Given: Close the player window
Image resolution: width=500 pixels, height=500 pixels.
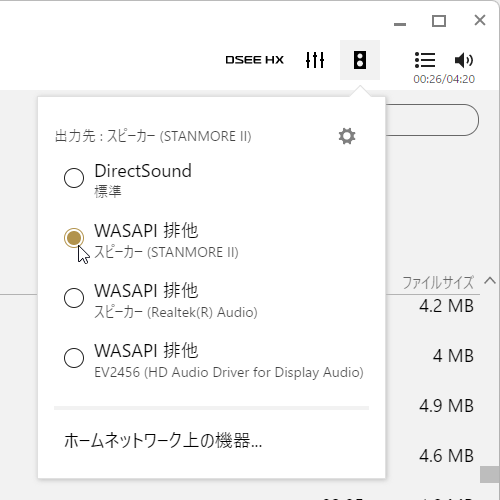Looking at the screenshot, I should tap(480, 20).
